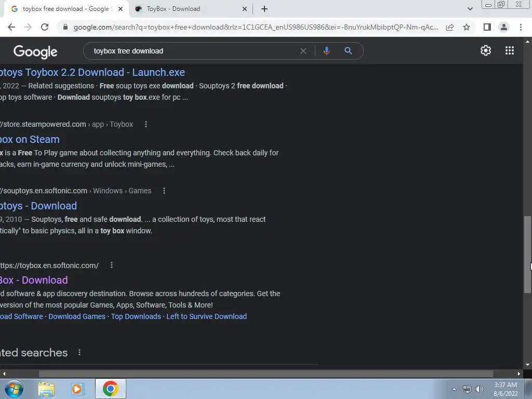The height and width of the screenshot is (399, 532).
Task: Bookmark this page with the star icon
Action: click(467, 27)
